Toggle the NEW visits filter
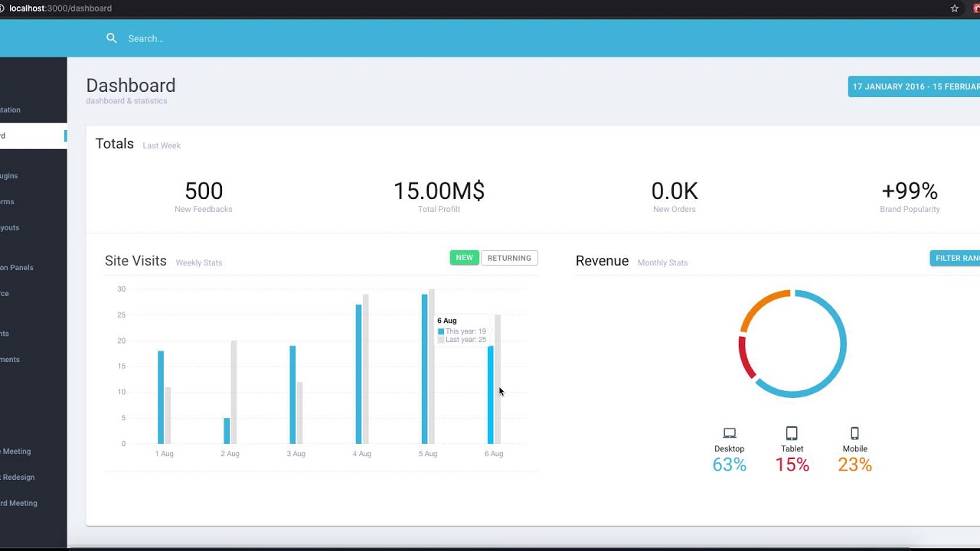The width and height of the screenshot is (980, 551). click(464, 258)
